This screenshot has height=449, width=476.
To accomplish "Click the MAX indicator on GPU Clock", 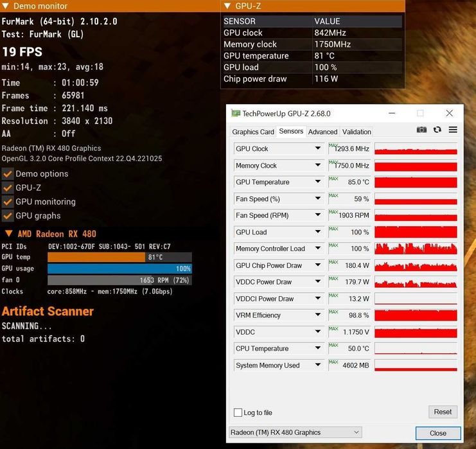I will pos(333,146).
